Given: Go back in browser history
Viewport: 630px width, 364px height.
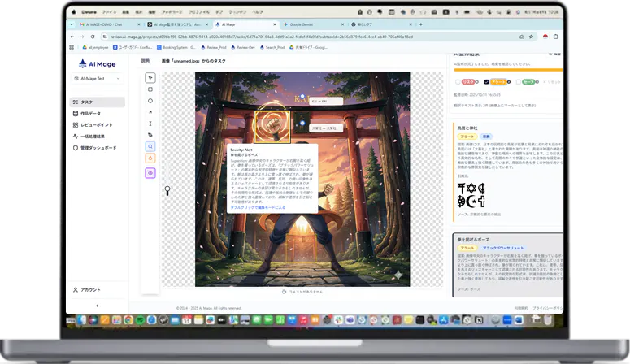Looking at the screenshot, I should point(72,37).
